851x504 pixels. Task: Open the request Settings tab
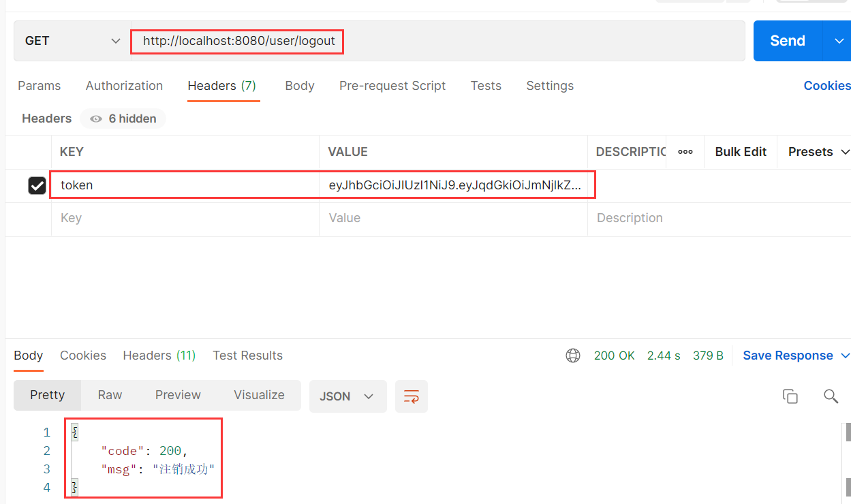[550, 86]
